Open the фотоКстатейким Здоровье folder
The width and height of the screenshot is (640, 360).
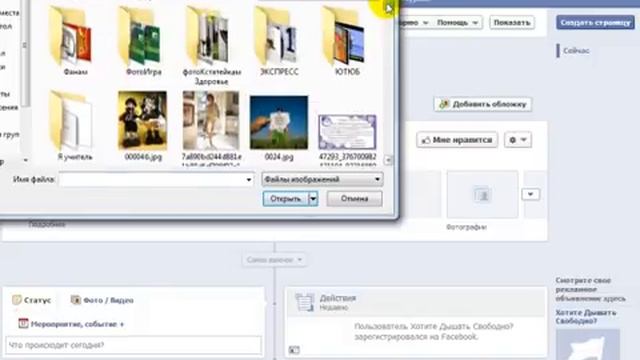coord(211,45)
